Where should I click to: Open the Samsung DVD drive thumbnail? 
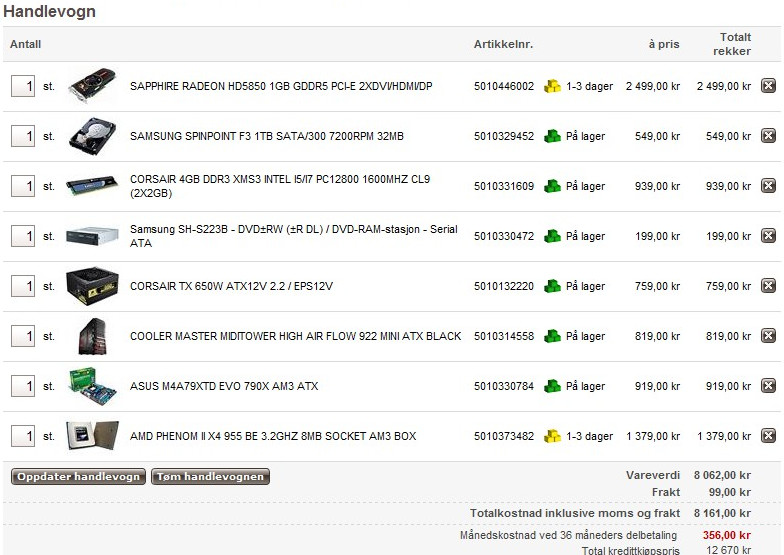tap(92, 236)
